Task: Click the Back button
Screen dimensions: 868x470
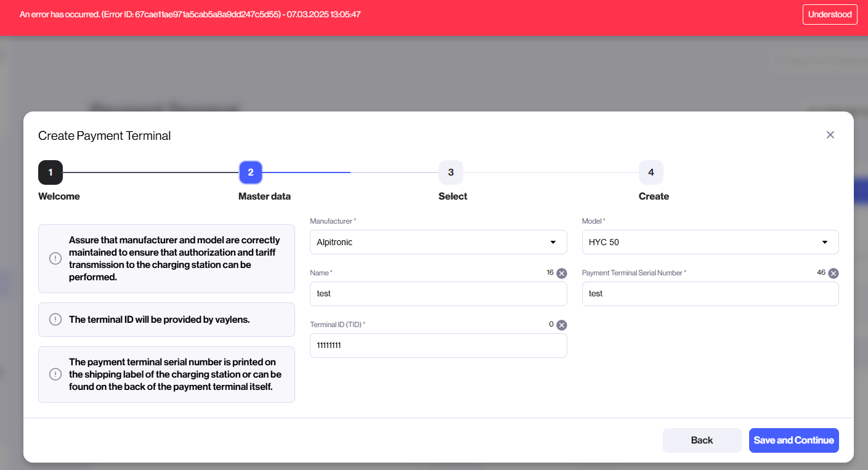Action: [702, 440]
